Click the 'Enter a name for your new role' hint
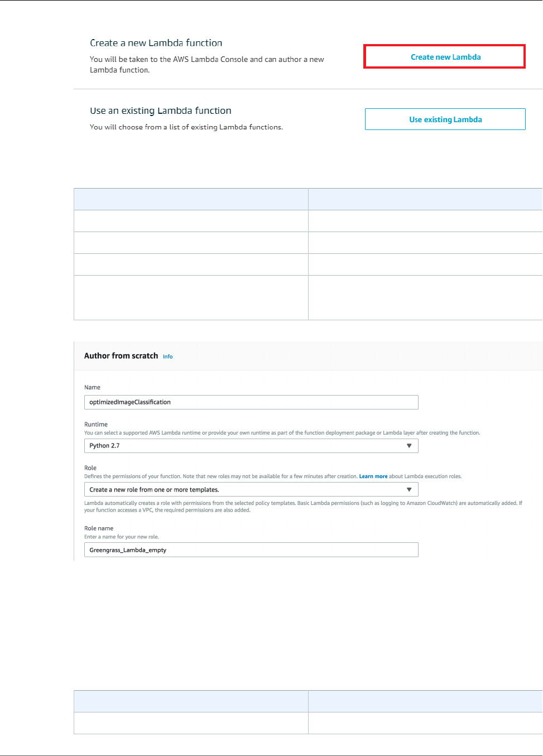The image size is (543, 756). 122,537
